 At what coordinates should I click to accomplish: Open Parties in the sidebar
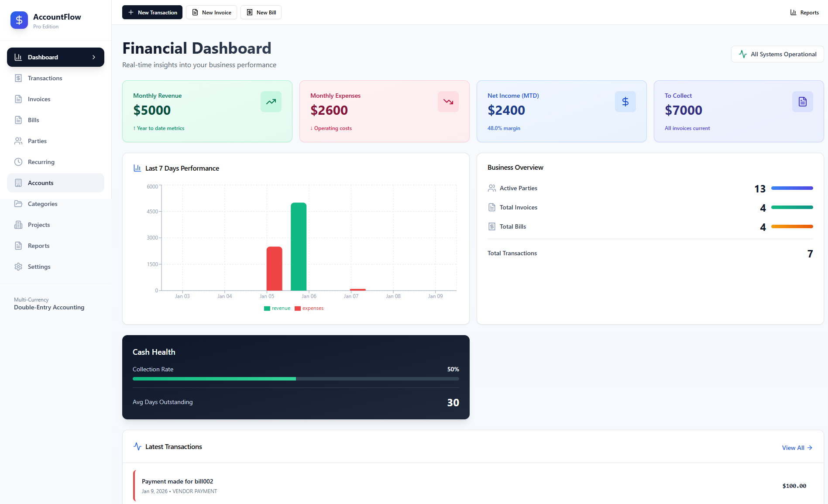click(x=55, y=141)
